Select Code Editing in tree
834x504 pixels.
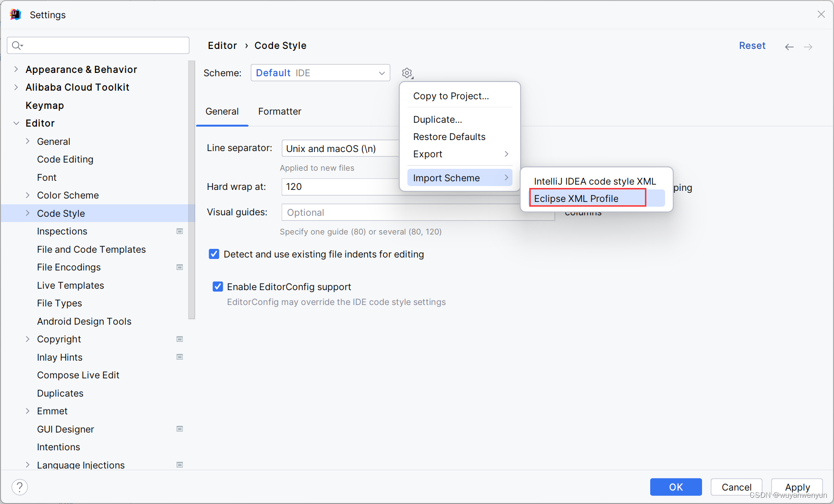[65, 159]
